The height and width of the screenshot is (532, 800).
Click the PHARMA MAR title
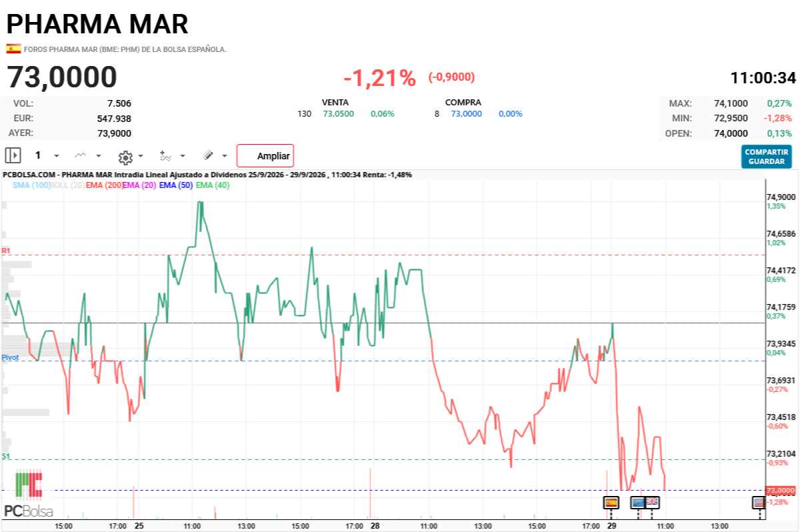pos(97,24)
